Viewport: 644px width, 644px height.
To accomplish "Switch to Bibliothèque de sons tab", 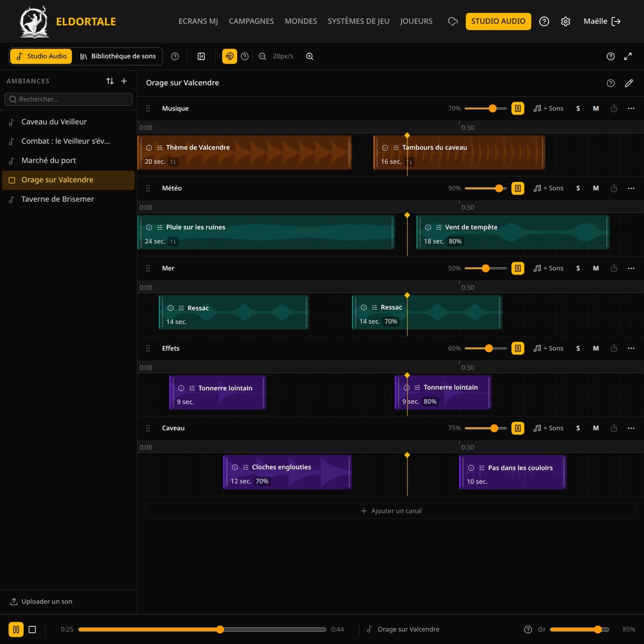I will click(118, 56).
